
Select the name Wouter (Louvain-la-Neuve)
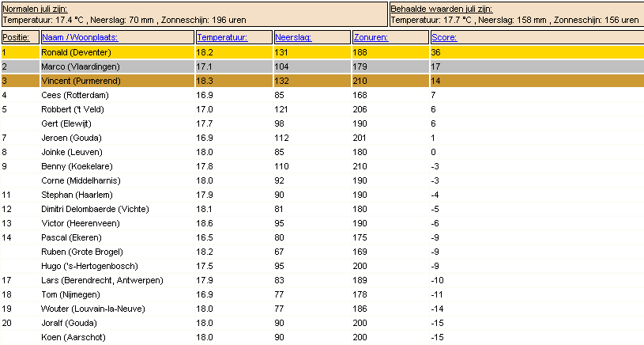point(92,309)
